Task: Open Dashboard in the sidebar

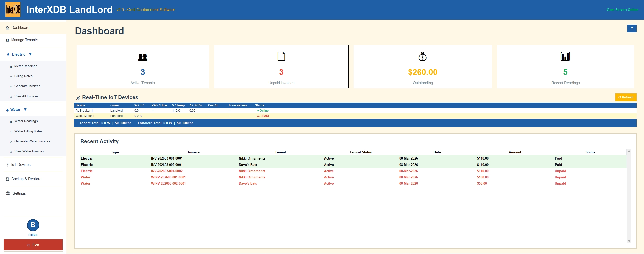Action: click(x=33, y=28)
